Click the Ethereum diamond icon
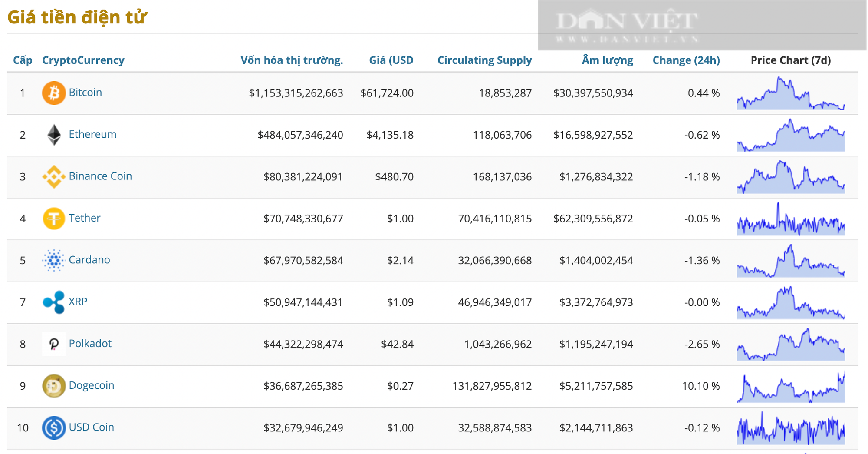The height and width of the screenshot is (454, 868). (54, 135)
